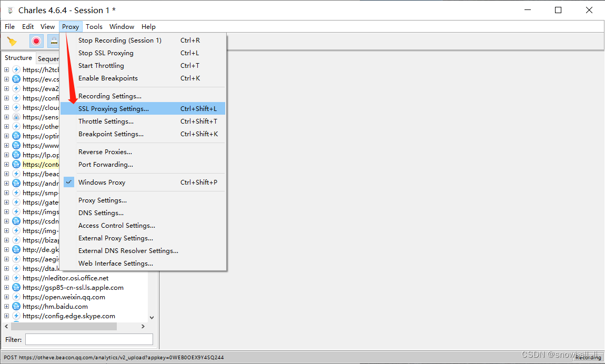Open Breakpoint Settings... menu entry
Viewport: 605px width, 364px height.
click(x=143, y=134)
